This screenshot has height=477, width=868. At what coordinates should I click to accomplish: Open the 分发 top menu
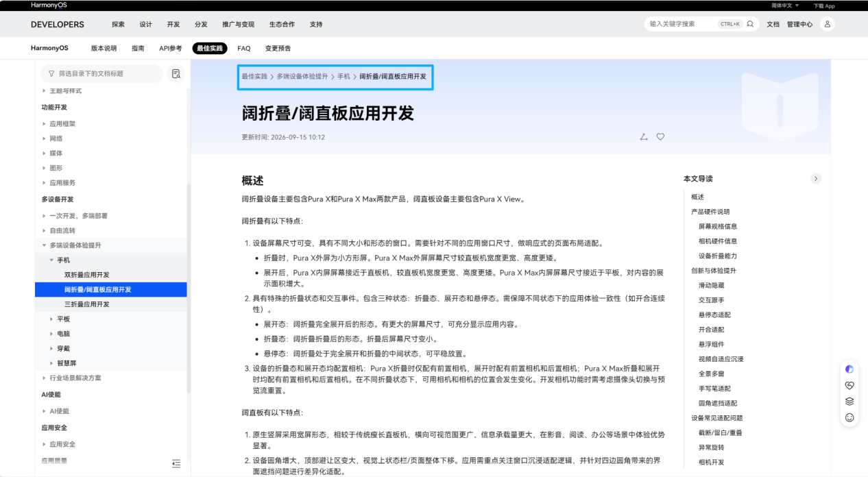point(201,25)
